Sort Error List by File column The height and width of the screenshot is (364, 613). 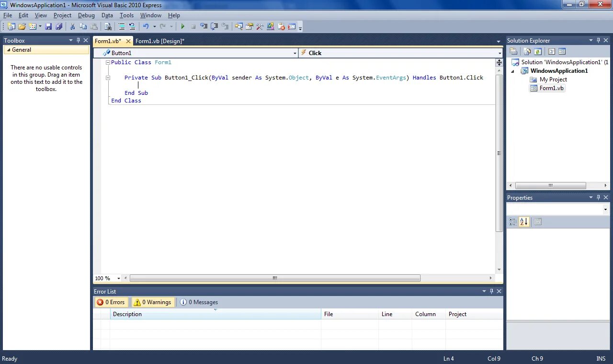point(350,314)
